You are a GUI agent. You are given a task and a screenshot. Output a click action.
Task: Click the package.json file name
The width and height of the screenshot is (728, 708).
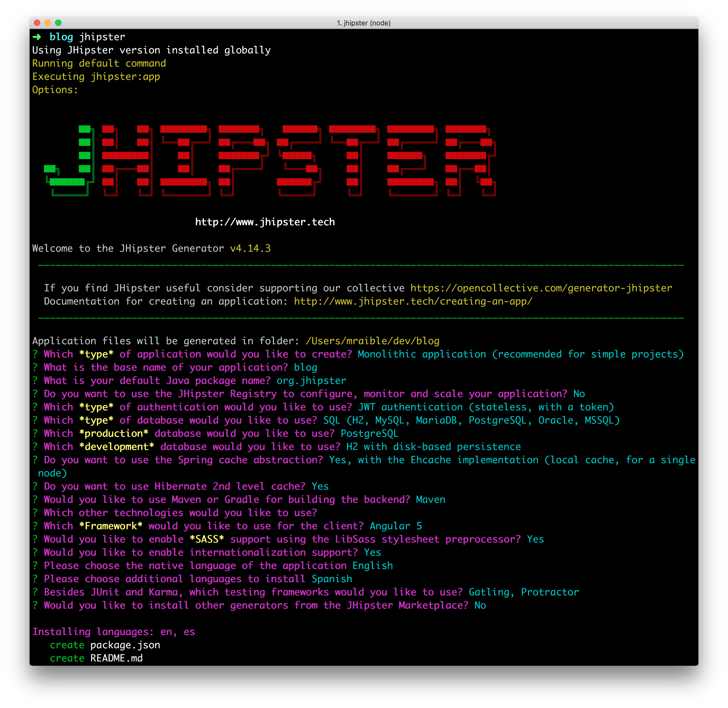(x=125, y=645)
